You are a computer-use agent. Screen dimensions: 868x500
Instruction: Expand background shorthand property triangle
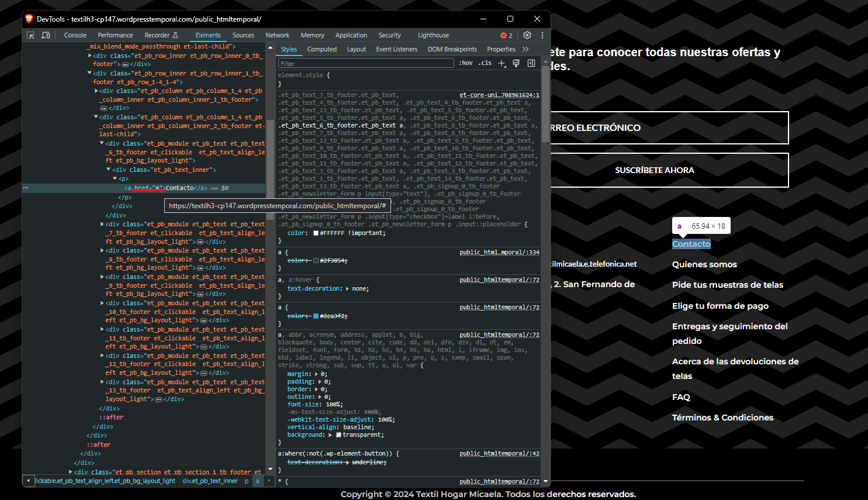click(330, 435)
